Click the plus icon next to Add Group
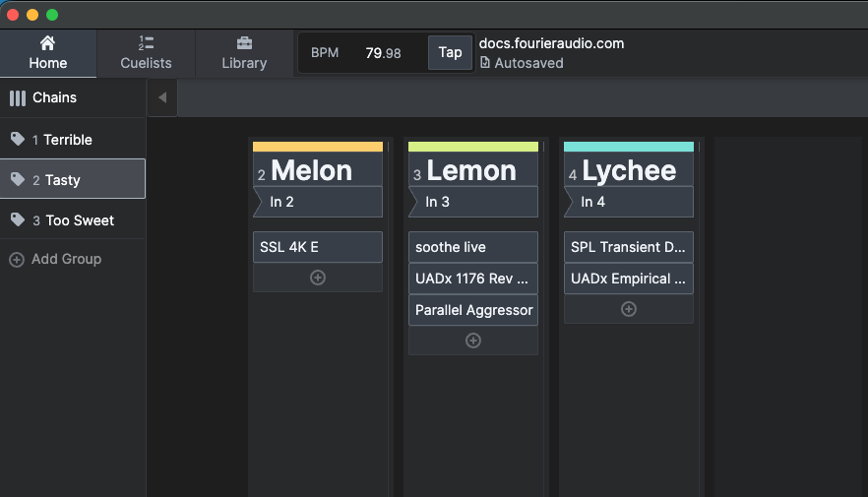Screen dimensions: 868x497 (17, 260)
